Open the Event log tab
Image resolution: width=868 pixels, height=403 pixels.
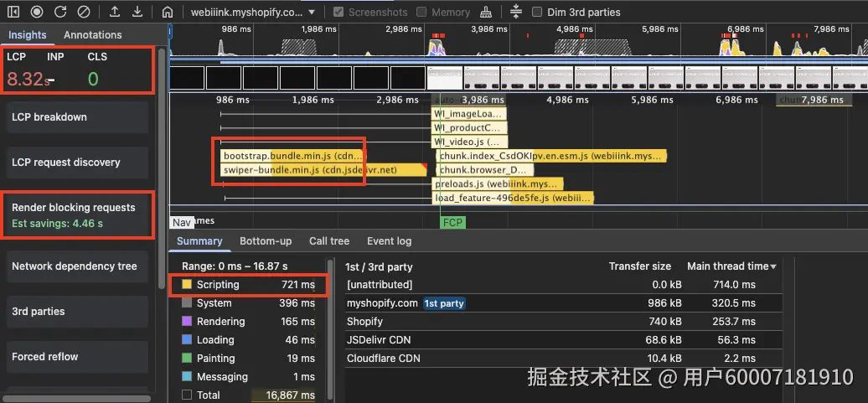coord(389,240)
